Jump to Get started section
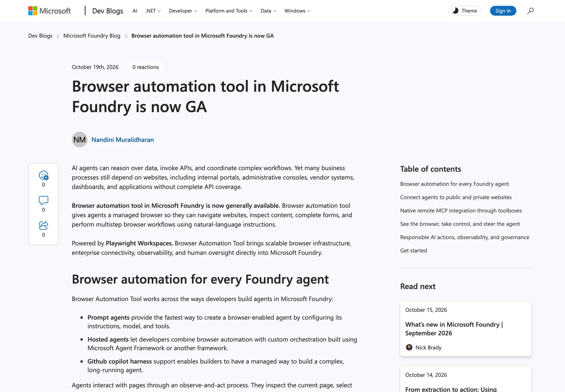The width and height of the screenshot is (565, 392). tap(414, 251)
